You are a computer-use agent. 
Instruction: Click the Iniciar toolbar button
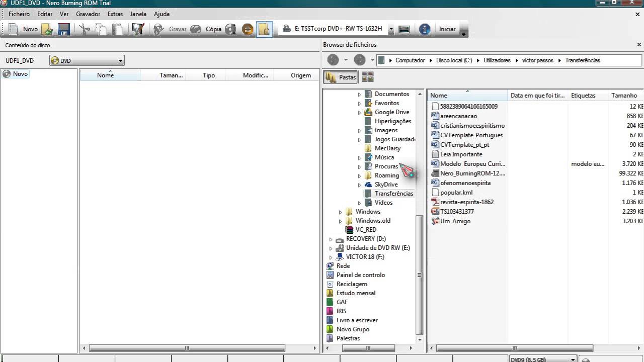447,29
